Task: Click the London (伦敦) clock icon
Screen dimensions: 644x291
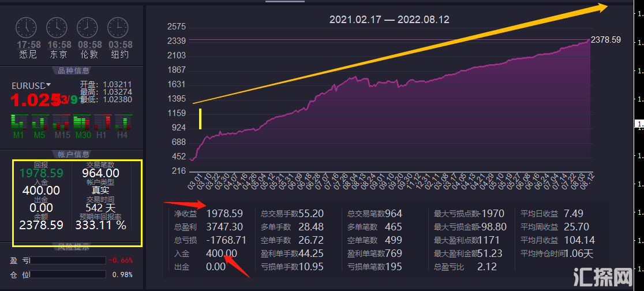Action: (x=87, y=27)
